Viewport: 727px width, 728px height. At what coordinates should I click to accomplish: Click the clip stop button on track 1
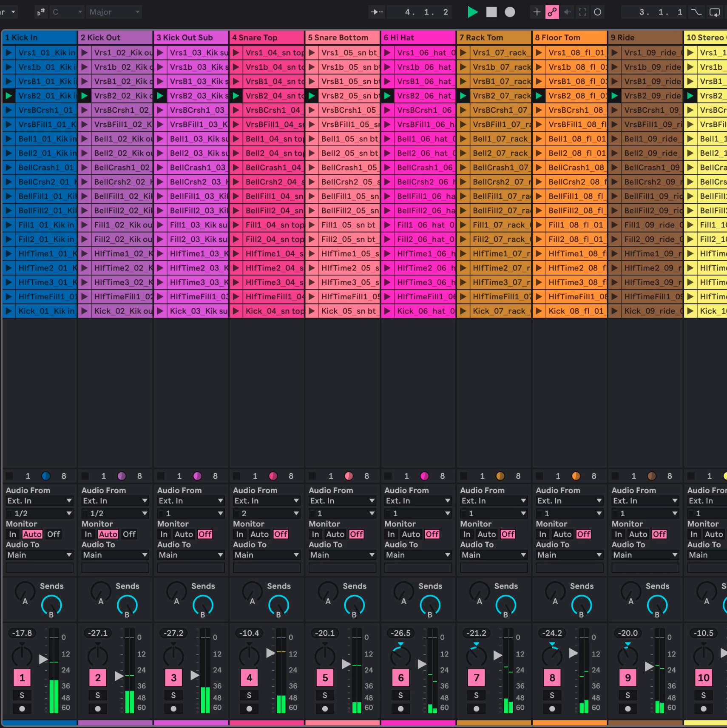(9, 476)
